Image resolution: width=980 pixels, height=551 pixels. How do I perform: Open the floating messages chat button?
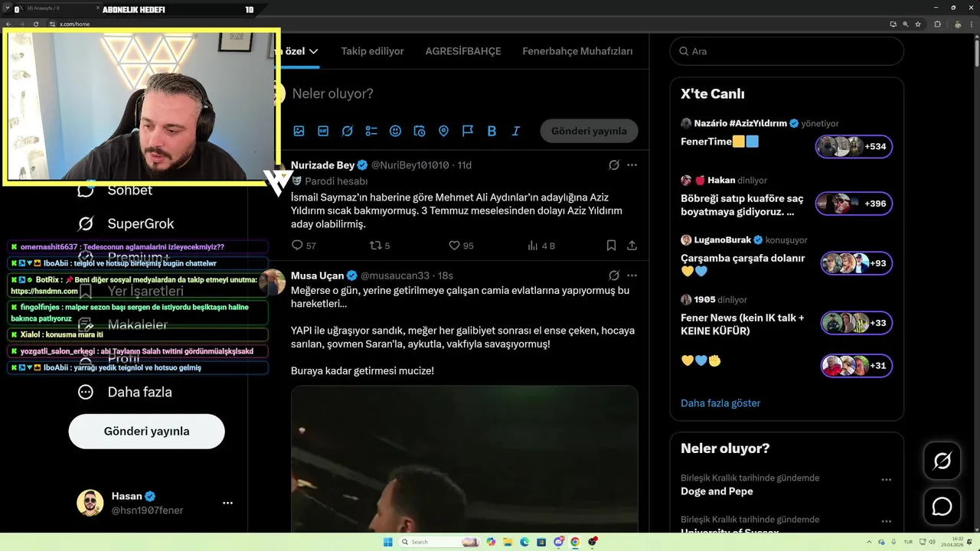pos(942,507)
